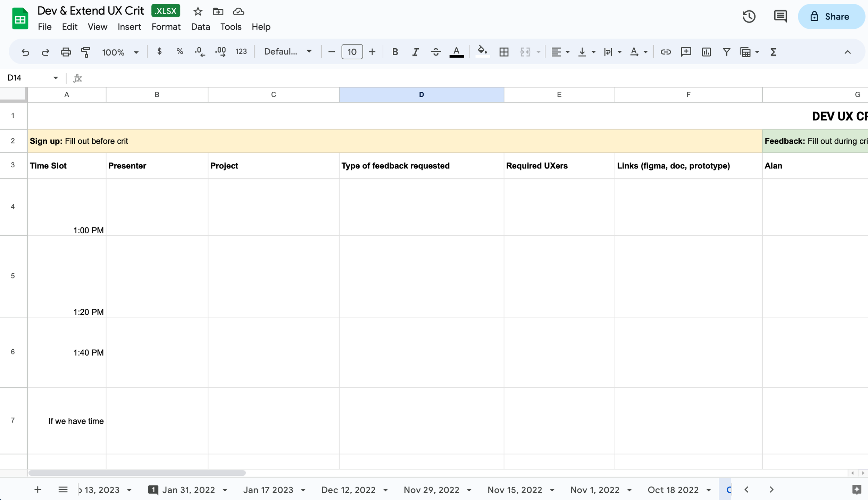Click the font size input field

coord(352,52)
